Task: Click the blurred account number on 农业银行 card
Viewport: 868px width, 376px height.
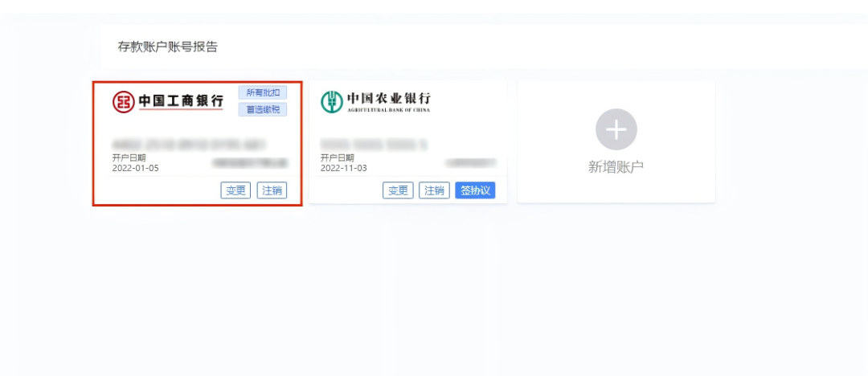Action: click(x=374, y=145)
